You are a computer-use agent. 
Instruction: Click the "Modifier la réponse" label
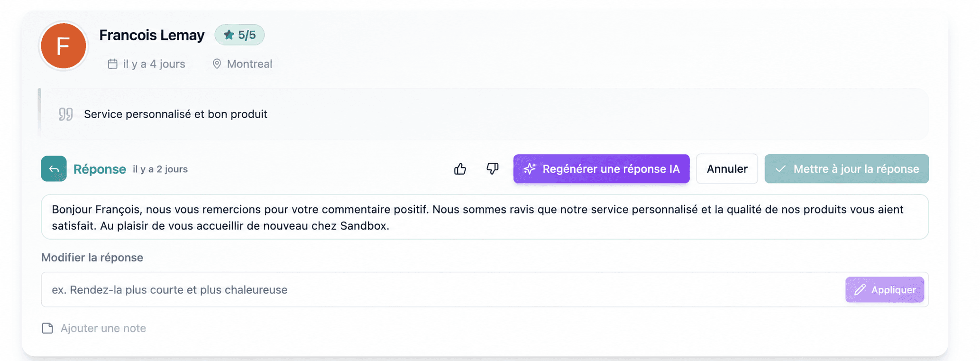pyautogui.click(x=92, y=257)
